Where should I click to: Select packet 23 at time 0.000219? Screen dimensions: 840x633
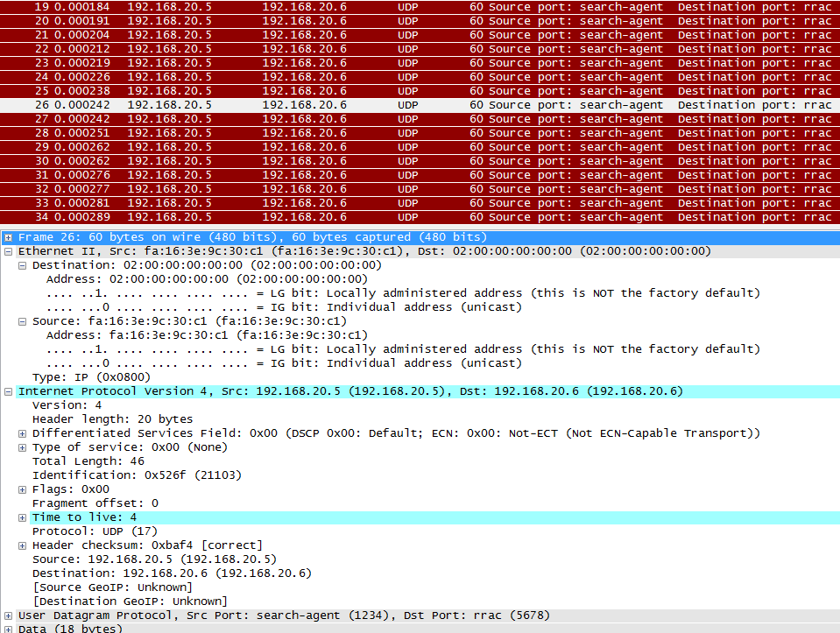(420, 63)
